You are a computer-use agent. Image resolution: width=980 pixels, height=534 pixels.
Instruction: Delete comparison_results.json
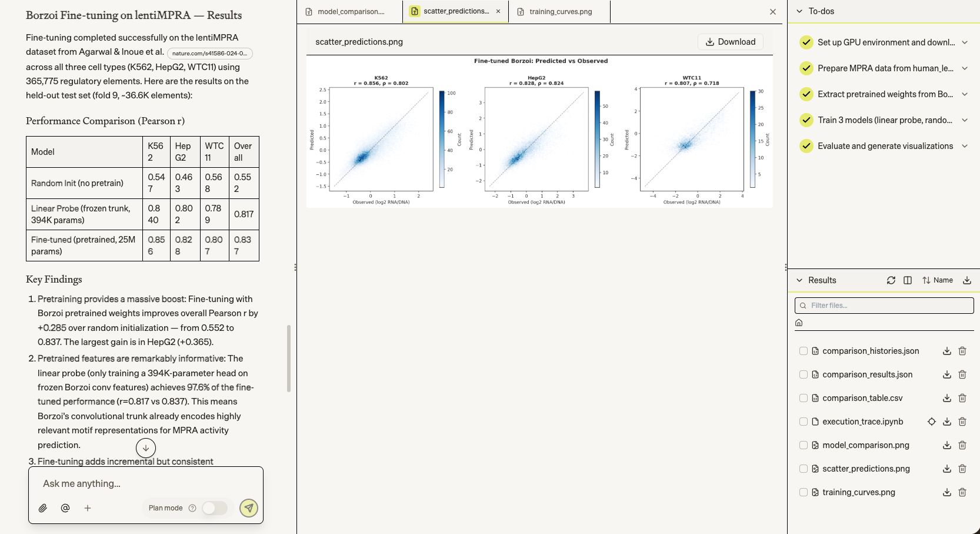coord(962,374)
